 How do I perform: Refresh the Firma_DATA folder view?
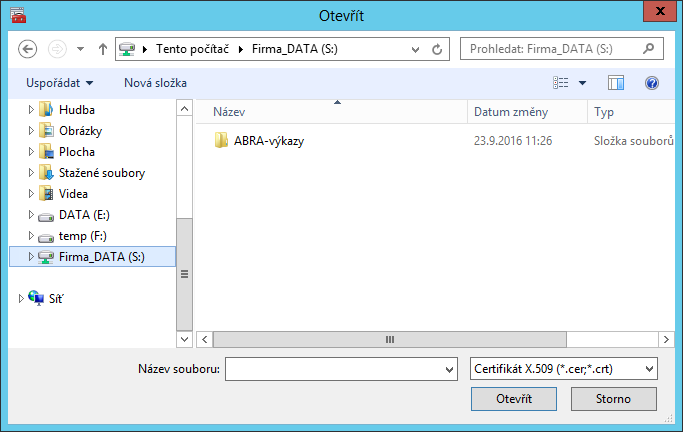click(x=437, y=48)
